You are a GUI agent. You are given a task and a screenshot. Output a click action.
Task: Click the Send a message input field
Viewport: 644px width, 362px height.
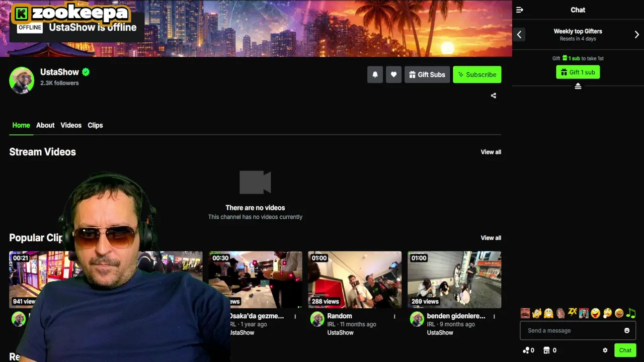[578, 330]
